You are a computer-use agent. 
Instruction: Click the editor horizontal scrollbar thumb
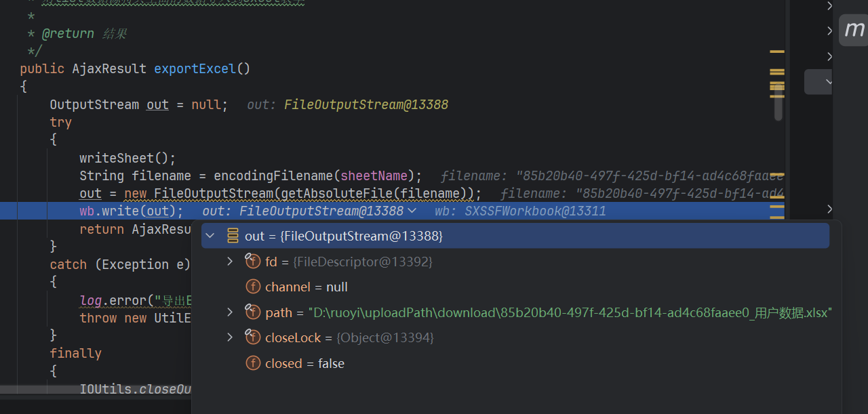click(95, 390)
